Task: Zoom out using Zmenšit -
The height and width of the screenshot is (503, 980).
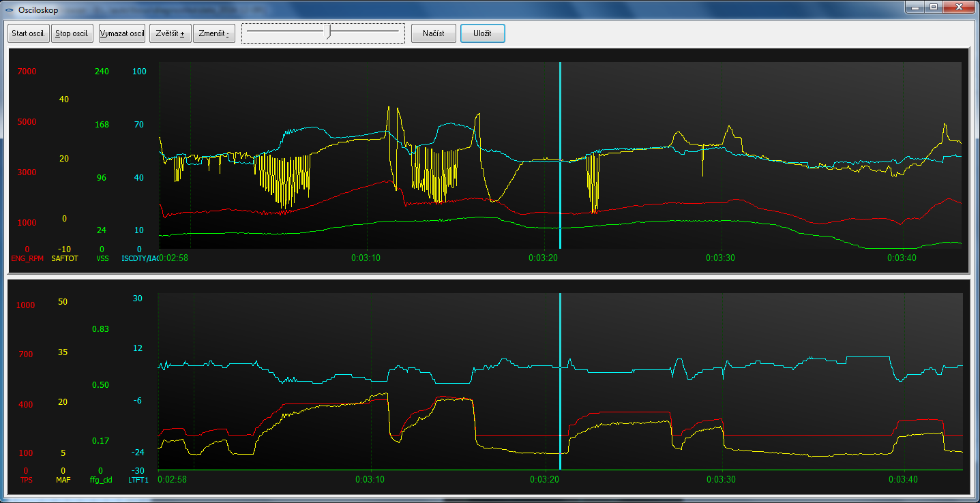Action: coord(214,33)
